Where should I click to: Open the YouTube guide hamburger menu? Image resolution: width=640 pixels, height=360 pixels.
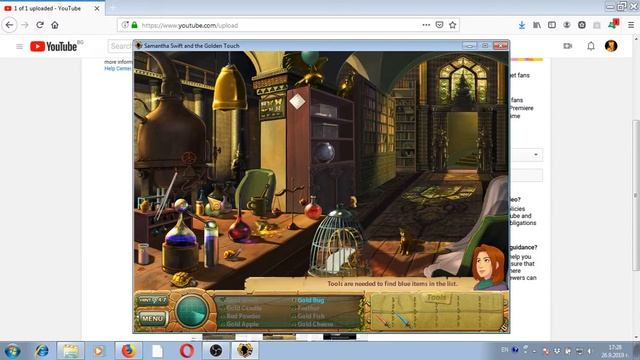point(19,47)
